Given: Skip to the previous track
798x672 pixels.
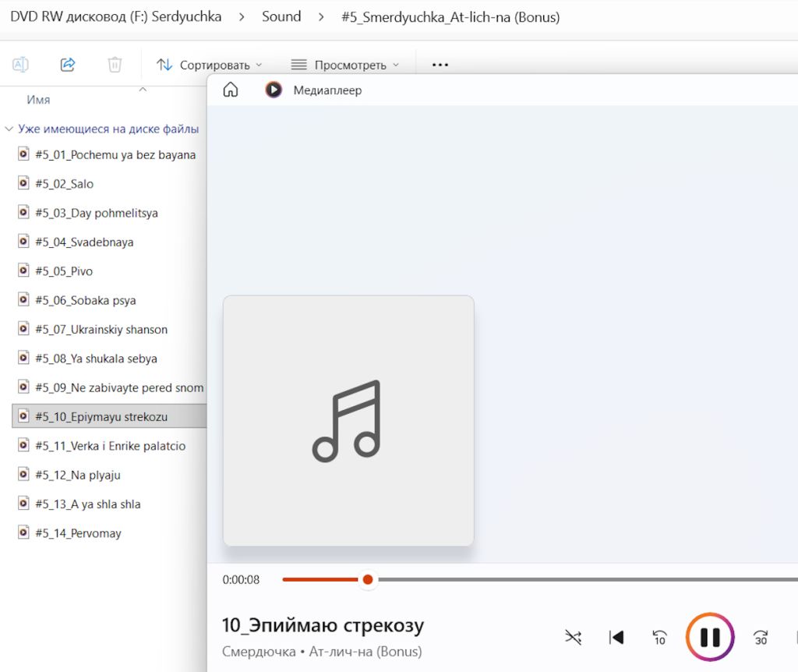Looking at the screenshot, I should click(616, 638).
